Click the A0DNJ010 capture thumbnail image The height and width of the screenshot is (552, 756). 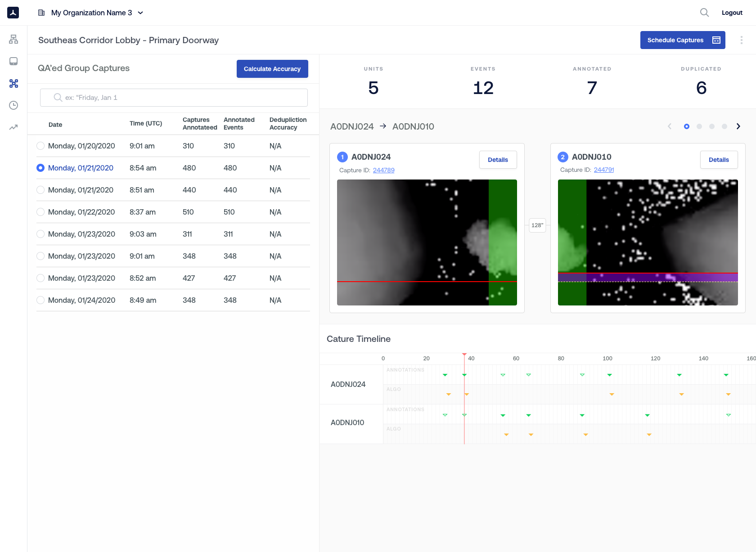tap(648, 242)
